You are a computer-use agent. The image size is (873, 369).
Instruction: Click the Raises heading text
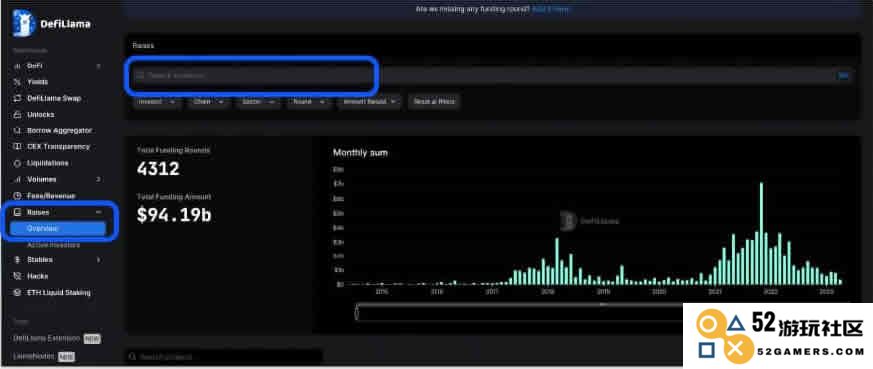(143, 45)
